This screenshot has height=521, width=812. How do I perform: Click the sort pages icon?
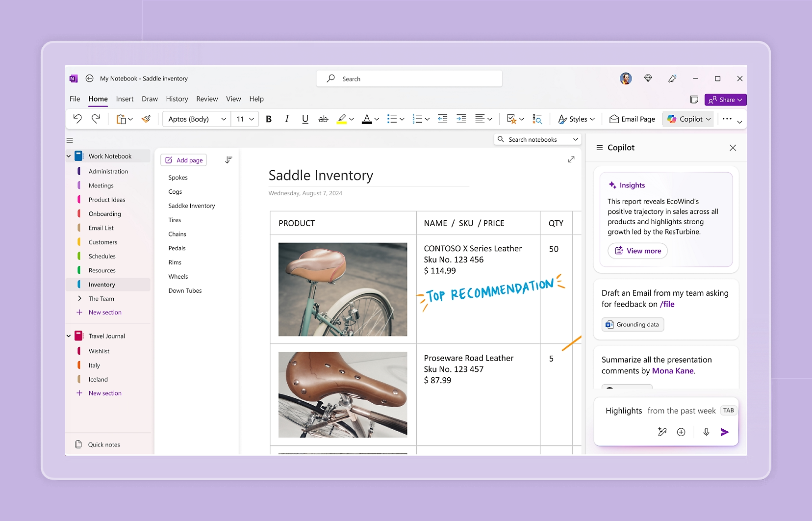tap(228, 160)
